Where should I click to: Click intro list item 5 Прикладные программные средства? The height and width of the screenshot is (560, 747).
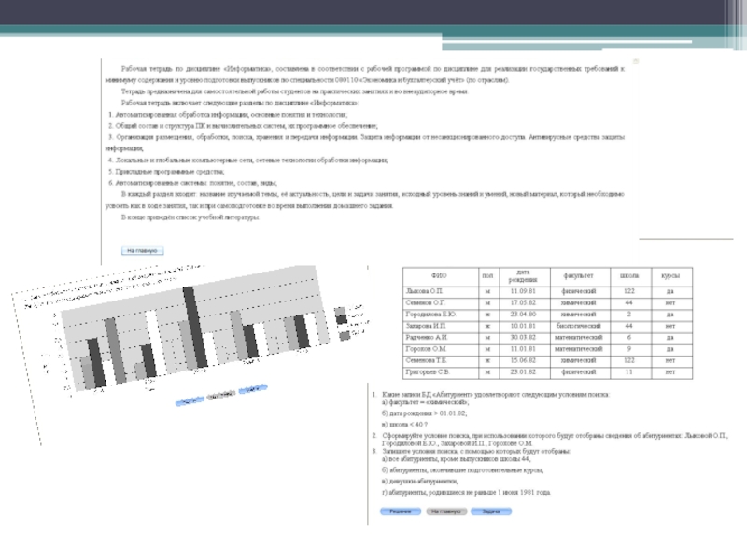tap(166, 172)
